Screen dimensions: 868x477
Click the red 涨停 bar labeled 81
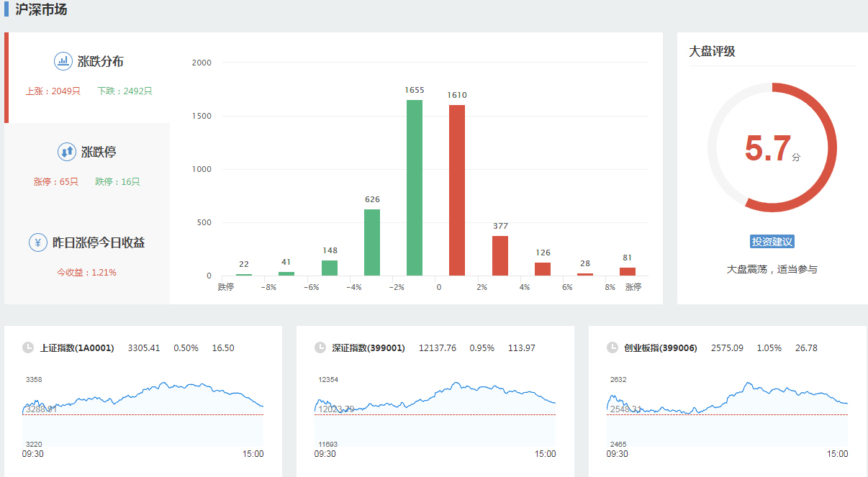[628, 271]
